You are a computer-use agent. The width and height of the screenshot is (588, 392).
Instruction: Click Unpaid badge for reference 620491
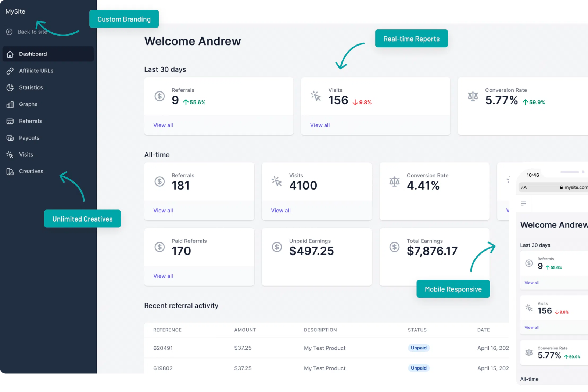[x=419, y=348]
